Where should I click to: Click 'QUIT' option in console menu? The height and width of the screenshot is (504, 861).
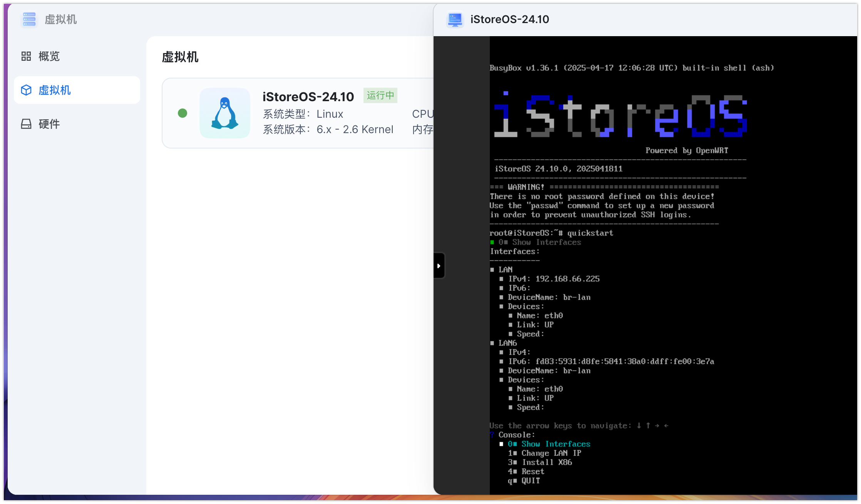(x=531, y=481)
